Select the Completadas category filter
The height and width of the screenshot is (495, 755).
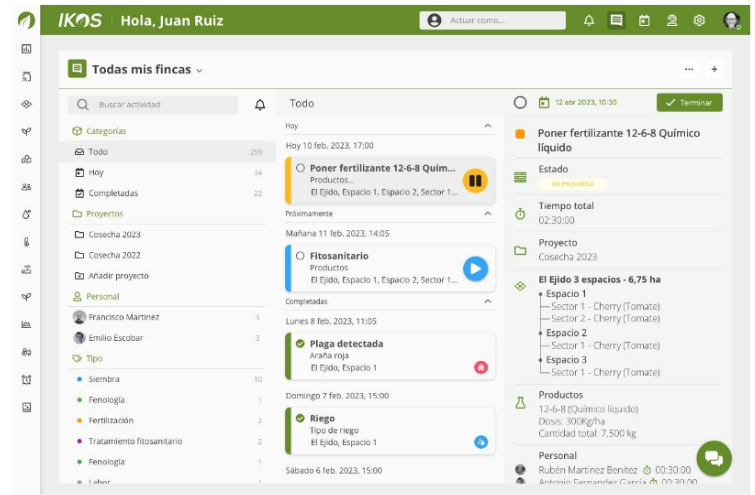(x=113, y=193)
